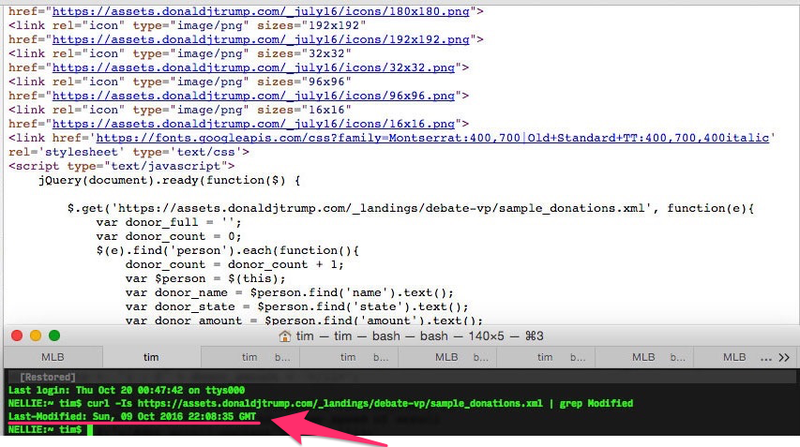
Task: Maximize the terminal with the green button
Action: click(55, 336)
